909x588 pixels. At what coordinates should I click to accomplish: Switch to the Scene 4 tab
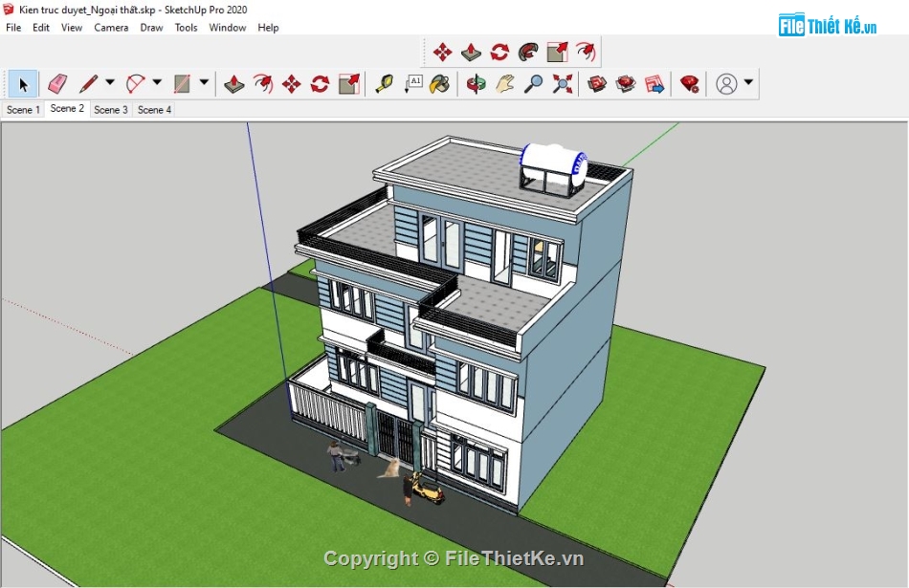[154, 110]
